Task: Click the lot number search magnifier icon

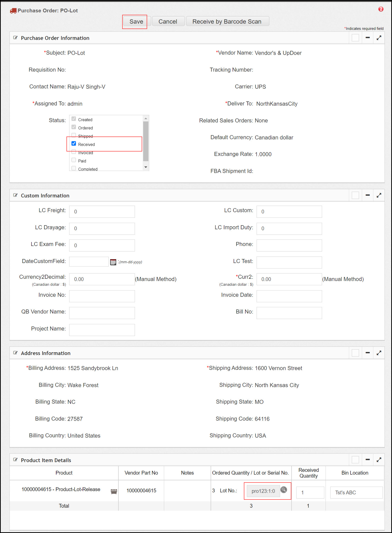Action: pos(284,490)
